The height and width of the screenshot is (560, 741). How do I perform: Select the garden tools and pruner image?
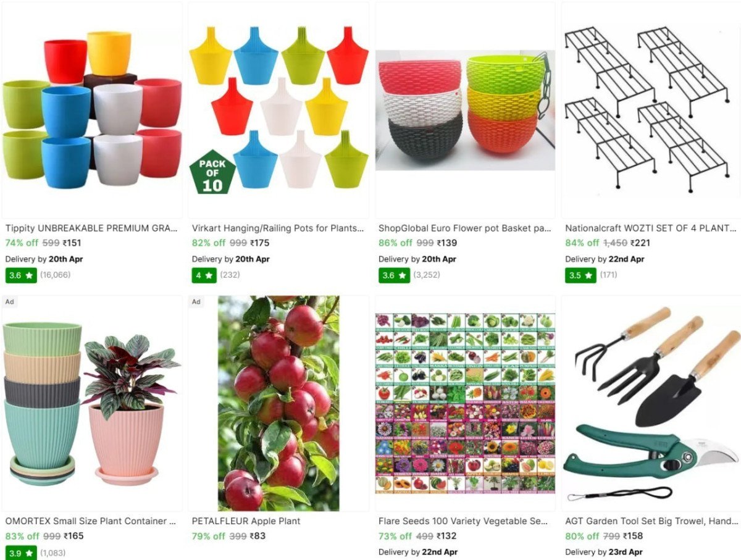click(x=651, y=403)
